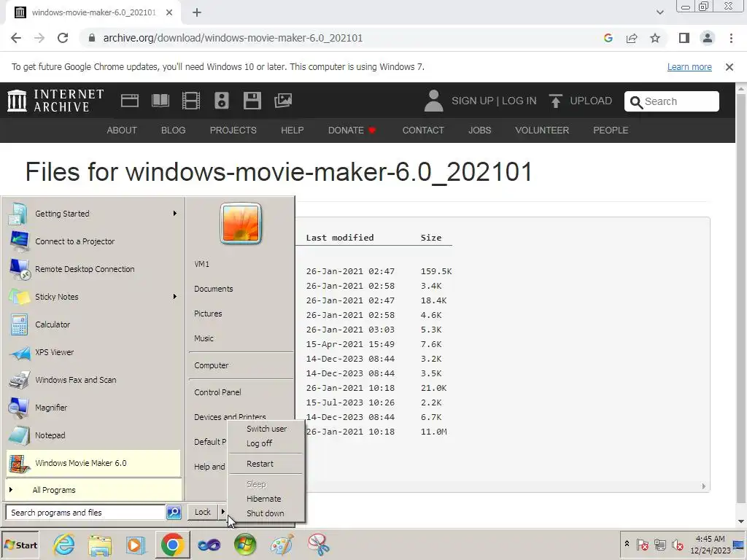
Task: Open Internet Archive Web (Wayback) icon
Action: [x=130, y=101]
